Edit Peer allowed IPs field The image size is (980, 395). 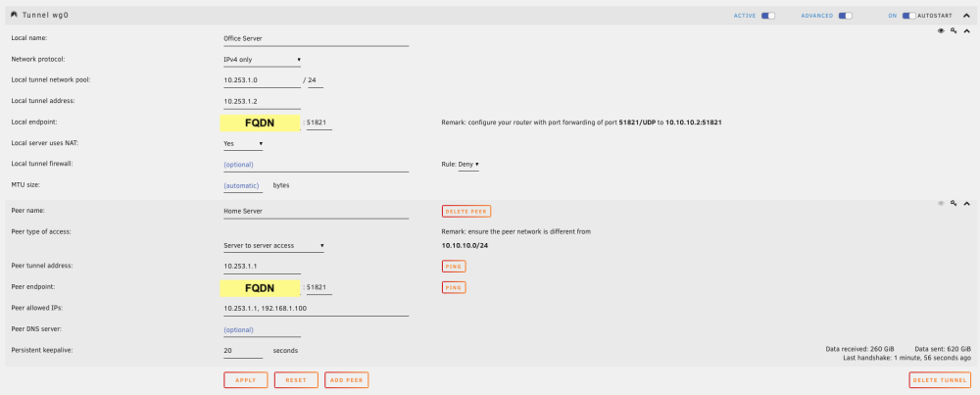point(316,309)
